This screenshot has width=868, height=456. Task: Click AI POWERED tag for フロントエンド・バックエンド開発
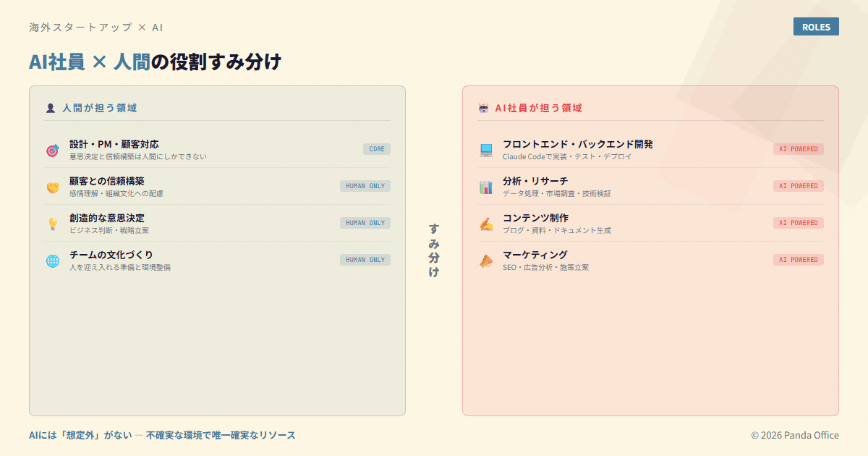[x=799, y=149]
